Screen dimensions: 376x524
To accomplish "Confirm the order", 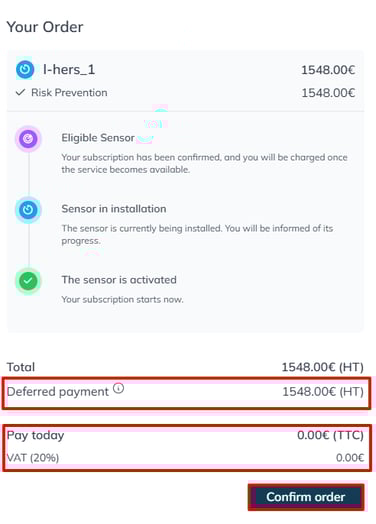I will (306, 497).
